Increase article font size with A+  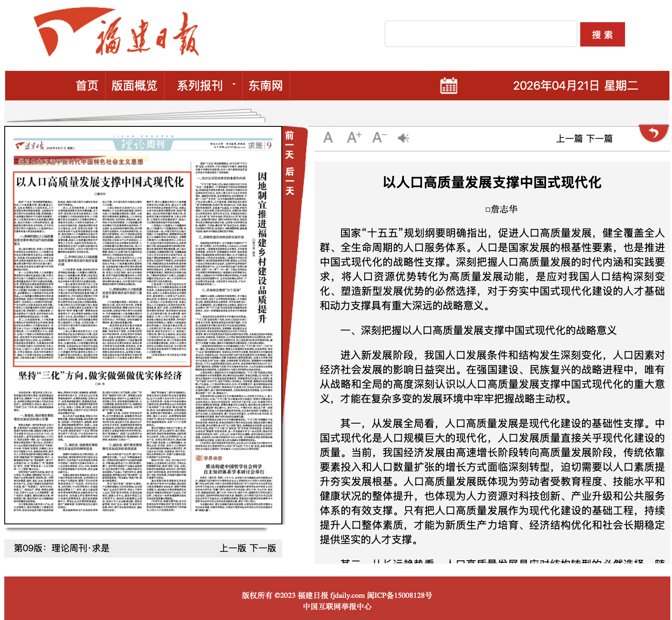click(x=354, y=137)
